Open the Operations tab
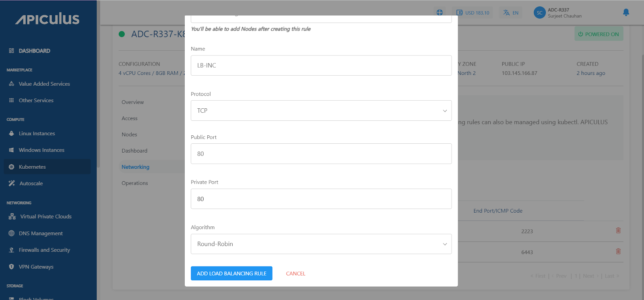 pos(134,183)
